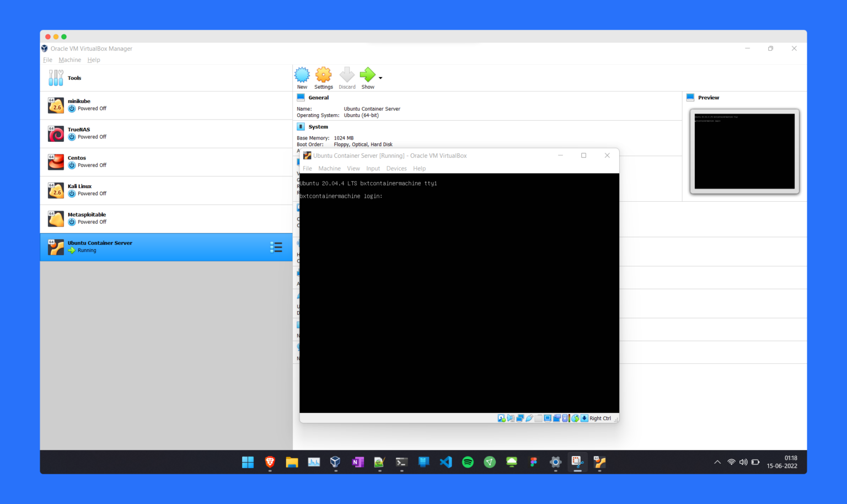Expand hidden icons in the system tray
847x504 pixels.
point(717,463)
